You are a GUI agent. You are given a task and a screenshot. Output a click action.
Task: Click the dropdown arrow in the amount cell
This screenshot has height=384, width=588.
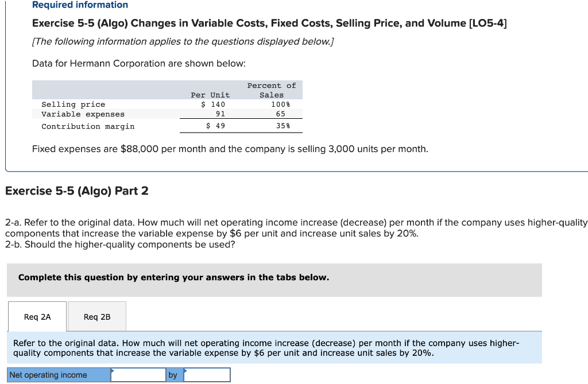point(114,371)
